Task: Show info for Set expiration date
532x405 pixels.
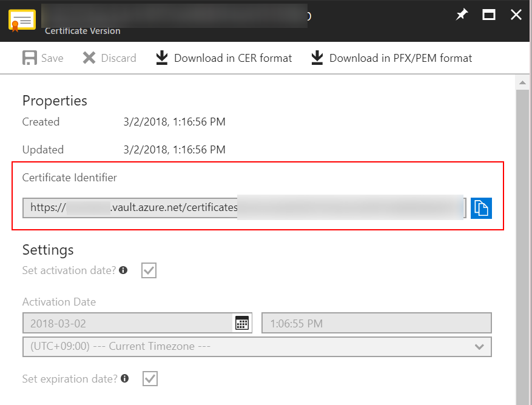Action: 125,379
